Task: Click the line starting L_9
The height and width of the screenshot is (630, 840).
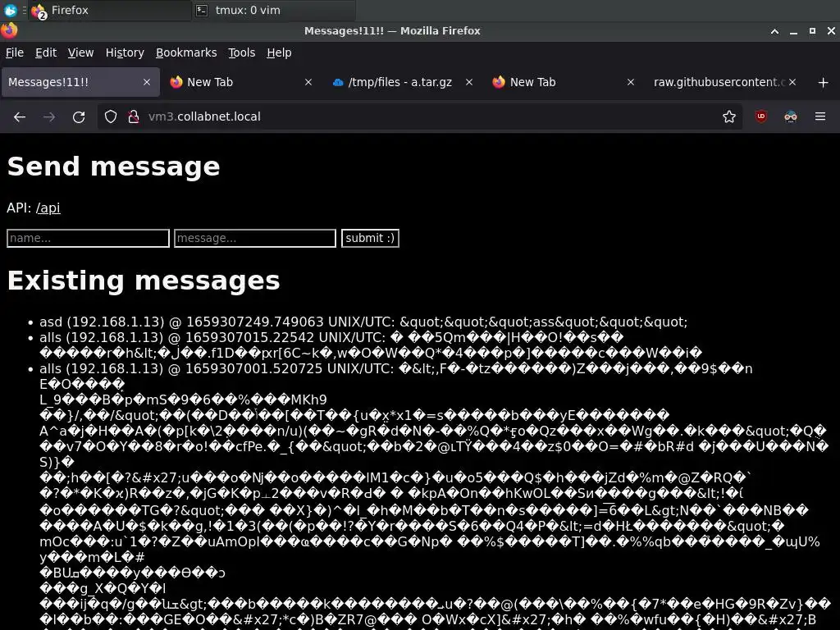Action: tap(183, 399)
